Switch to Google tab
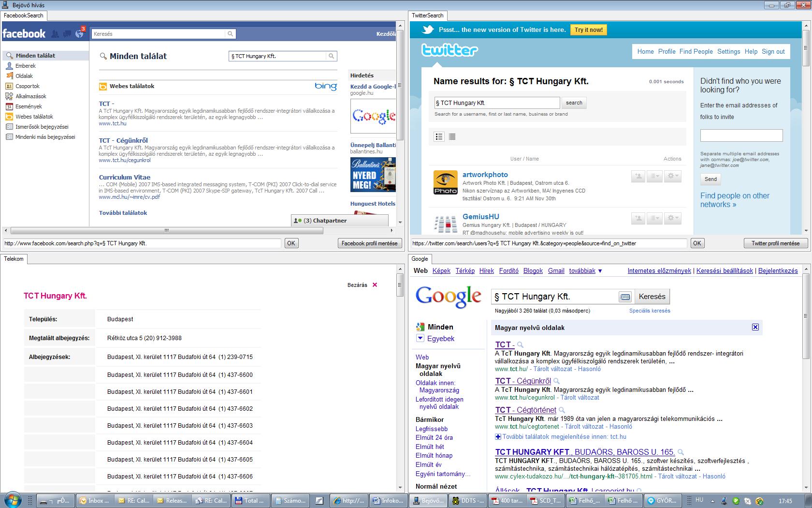This screenshot has width=812, height=508. pyautogui.click(x=420, y=259)
